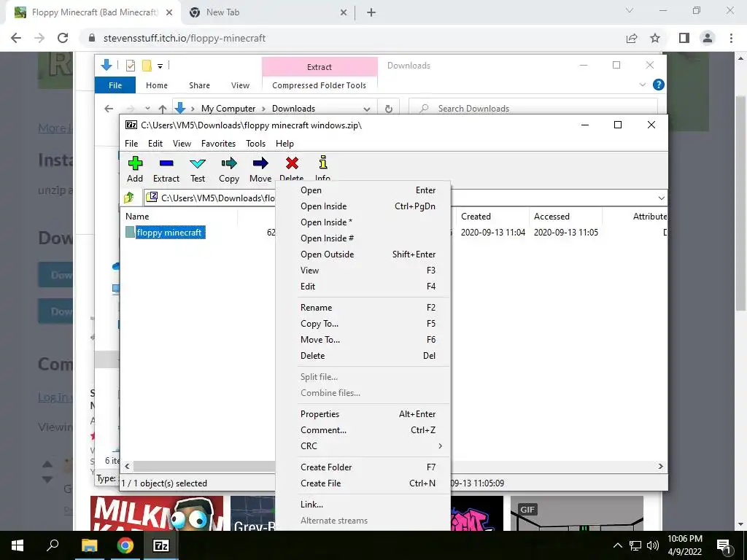Click the red Delete X icon
Screen dimensions: 747x560
292,163
